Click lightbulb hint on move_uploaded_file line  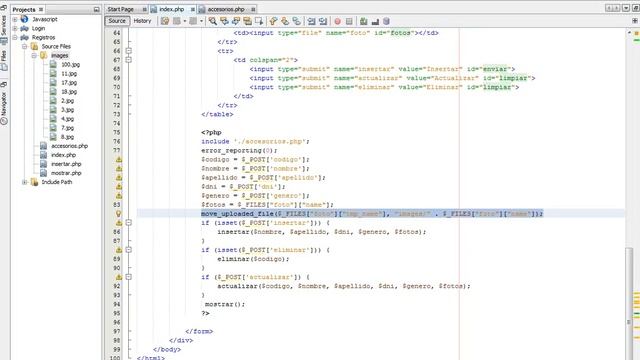tap(119, 214)
